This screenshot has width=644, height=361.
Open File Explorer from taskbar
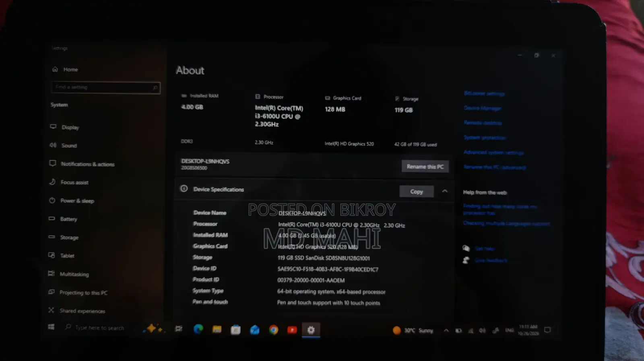(x=217, y=330)
